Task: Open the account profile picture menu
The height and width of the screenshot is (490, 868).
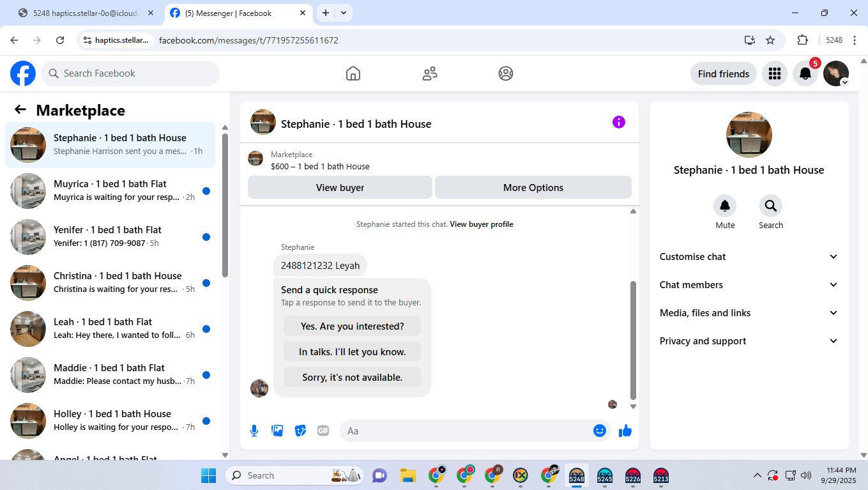Action: [836, 73]
